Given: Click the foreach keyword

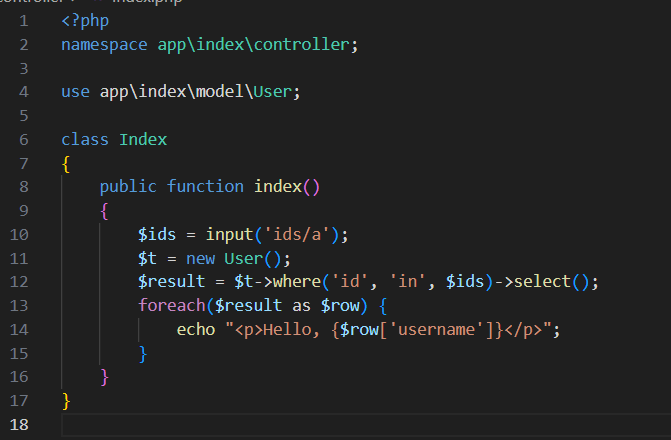Looking at the screenshot, I should coord(172,306).
